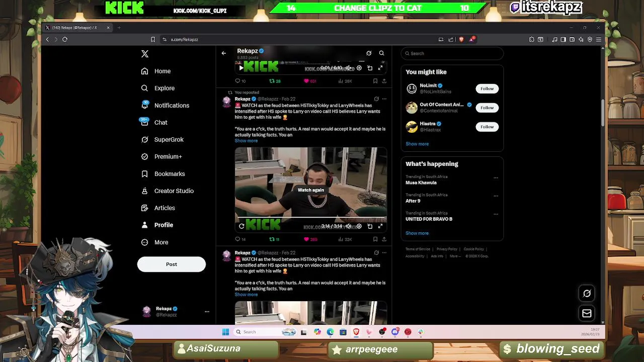Reply to the post with 14 comments
This screenshot has width=644, height=362.
point(240,239)
